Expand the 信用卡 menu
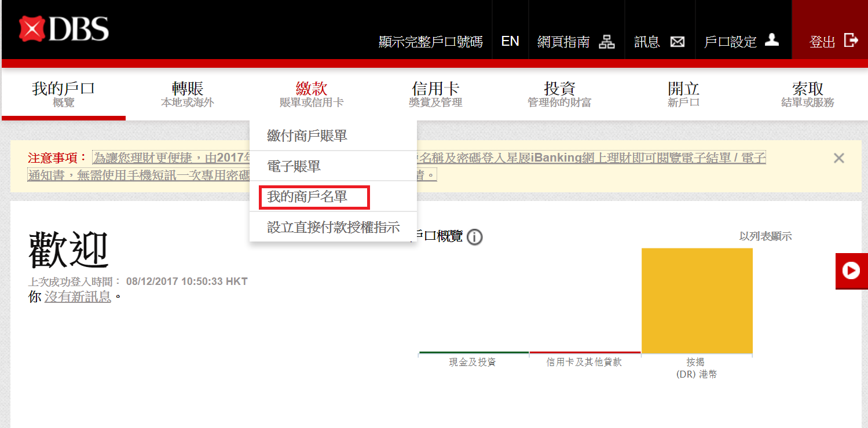868x428 pixels. click(435, 94)
